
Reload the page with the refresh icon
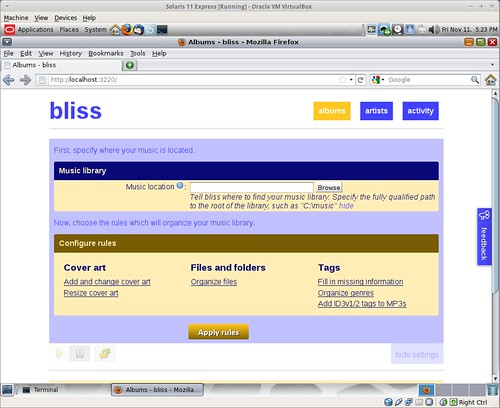click(360, 80)
